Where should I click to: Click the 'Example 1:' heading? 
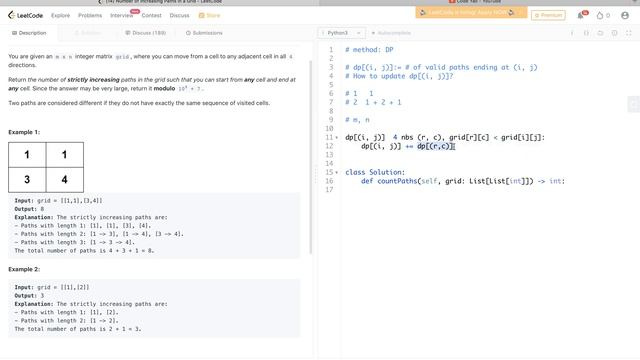(x=24, y=132)
